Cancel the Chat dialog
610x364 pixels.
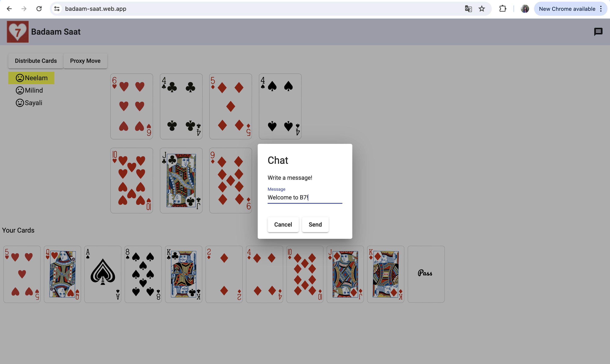pyautogui.click(x=283, y=224)
